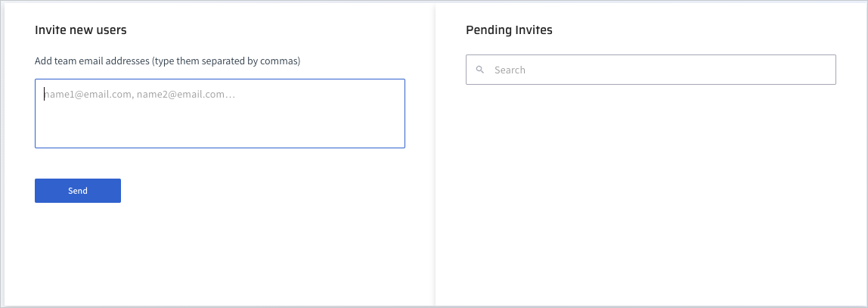
Task: Click the "Add team email addresses" label
Action: click(x=92, y=61)
